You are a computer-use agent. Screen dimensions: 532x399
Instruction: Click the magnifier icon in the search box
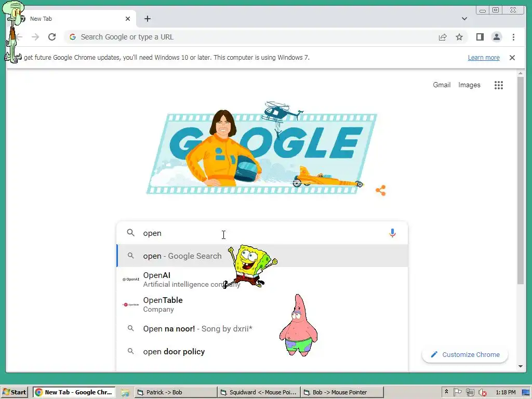click(130, 233)
